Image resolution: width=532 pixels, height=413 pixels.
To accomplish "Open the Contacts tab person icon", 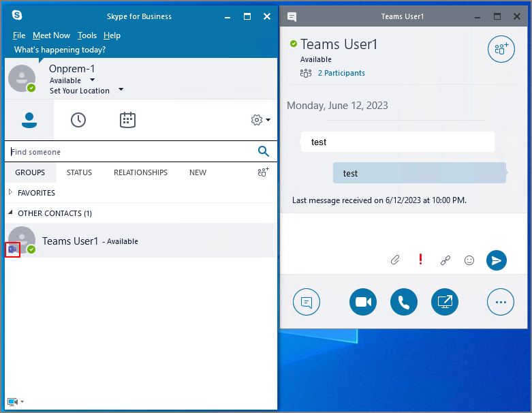I will pyautogui.click(x=29, y=120).
